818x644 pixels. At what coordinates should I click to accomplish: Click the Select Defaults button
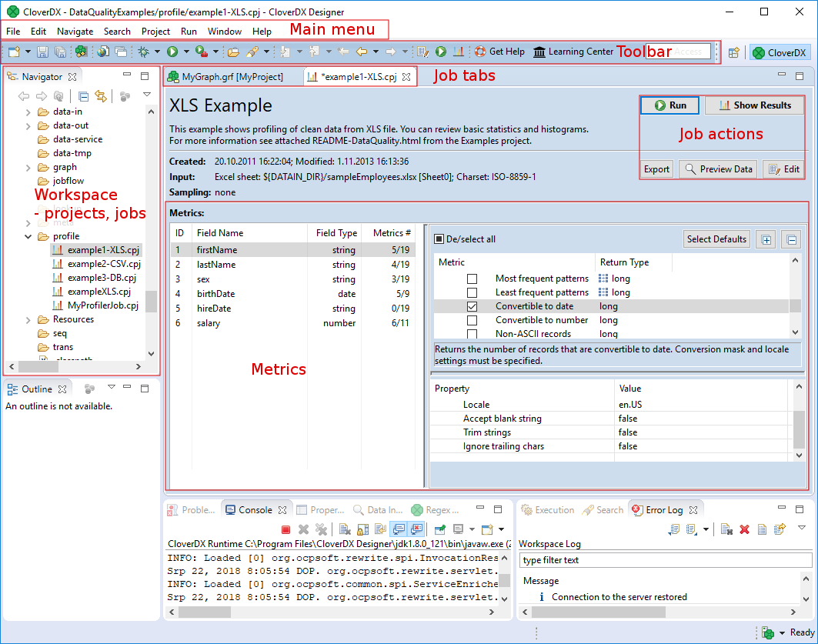click(x=716, y=239)
